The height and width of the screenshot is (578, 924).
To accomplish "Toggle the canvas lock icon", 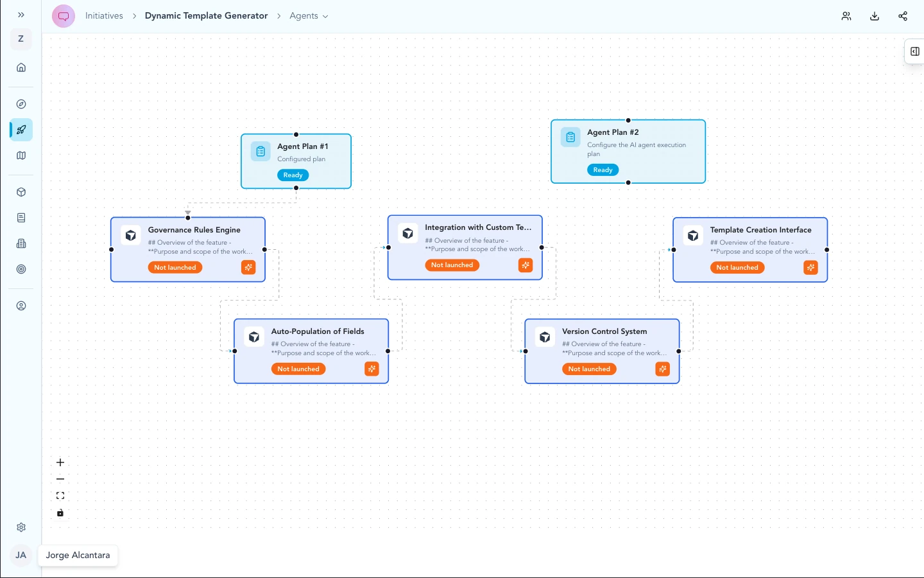I will click(x=60, y=512).
